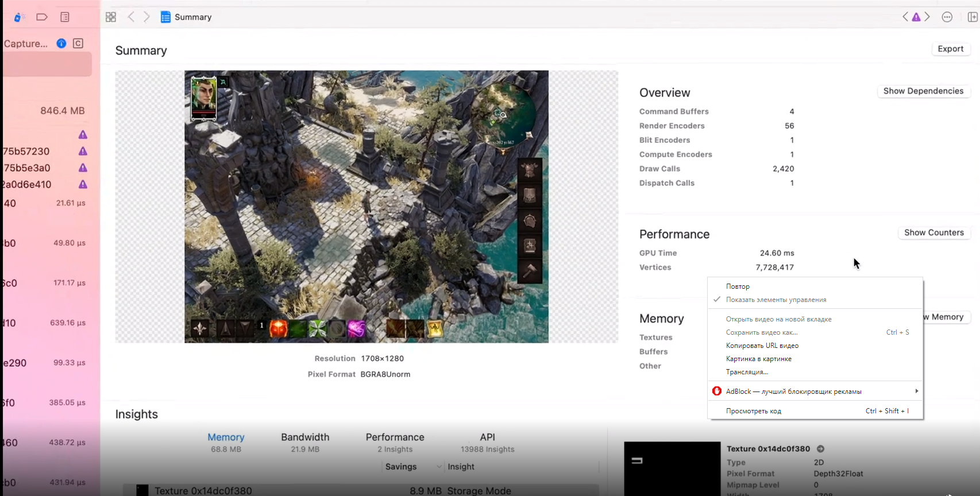Screen dimensions: 980x496
Task: Click the arrow icon next to Texture 0x14dc0f380
Action: [820, 449]
